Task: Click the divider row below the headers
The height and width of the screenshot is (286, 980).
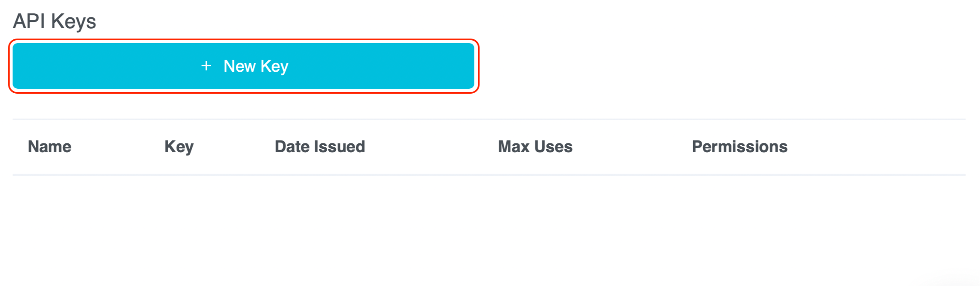Action: (490, 173)
